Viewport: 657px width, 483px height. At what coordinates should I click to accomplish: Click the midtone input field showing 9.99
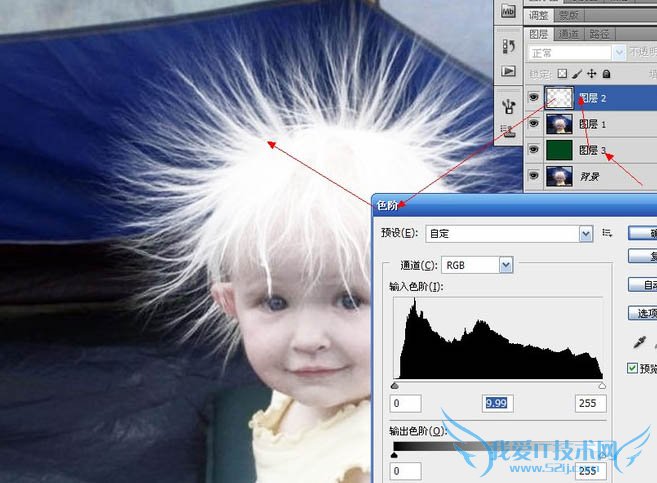click(498, 403)
